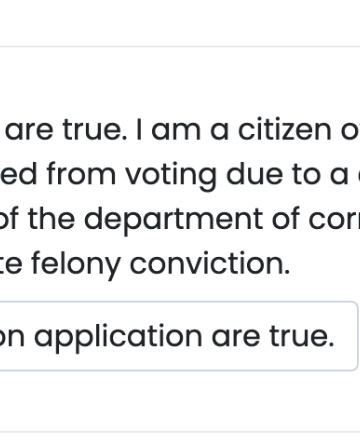
Task: Click the empty area above the declaration text
Action: click(180, 82)
